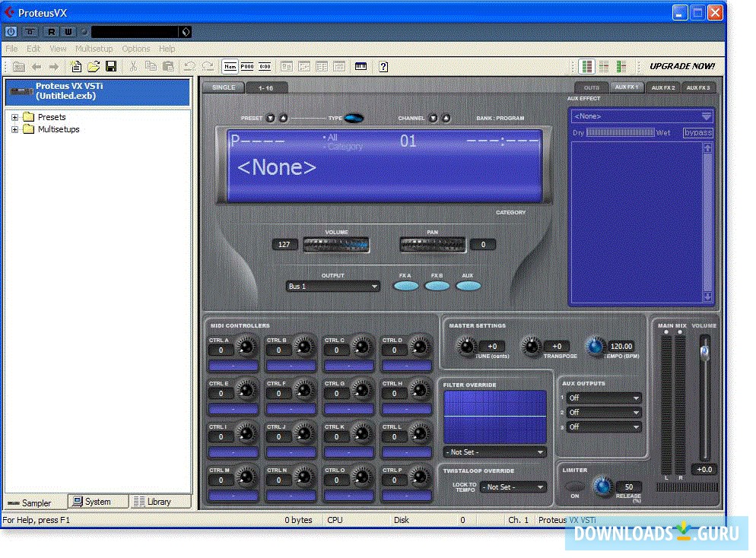Open Aux Output 2 Off dropdown

604,413
